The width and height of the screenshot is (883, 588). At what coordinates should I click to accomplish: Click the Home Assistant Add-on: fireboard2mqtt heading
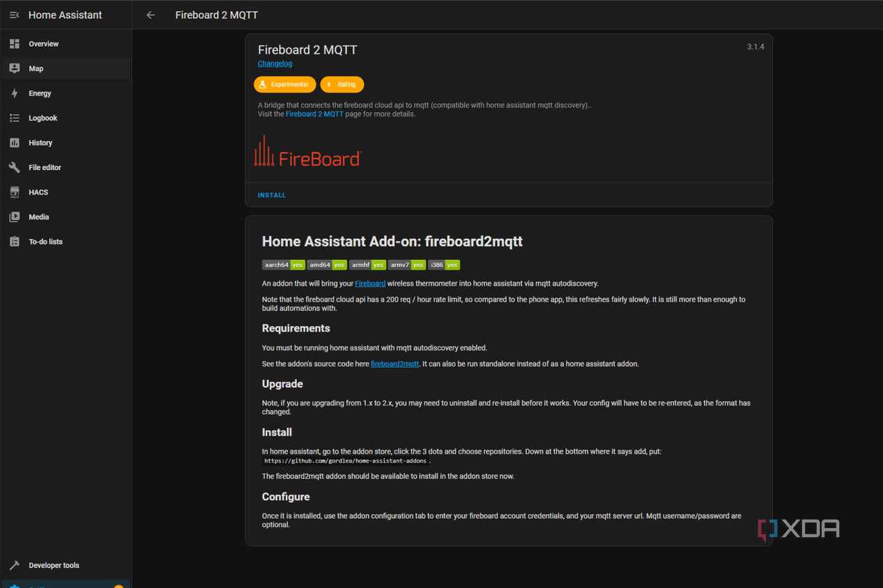pyautogui.click(x=392, y=242)
